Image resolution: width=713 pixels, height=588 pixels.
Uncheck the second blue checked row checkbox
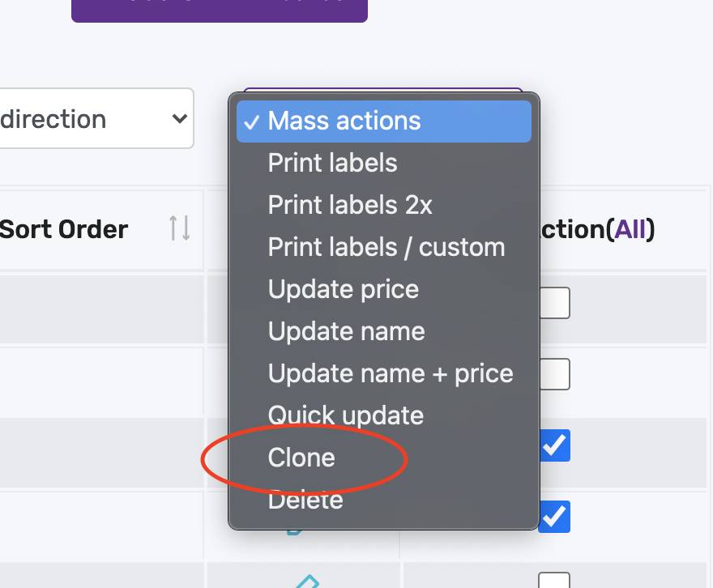coord(555,517)
